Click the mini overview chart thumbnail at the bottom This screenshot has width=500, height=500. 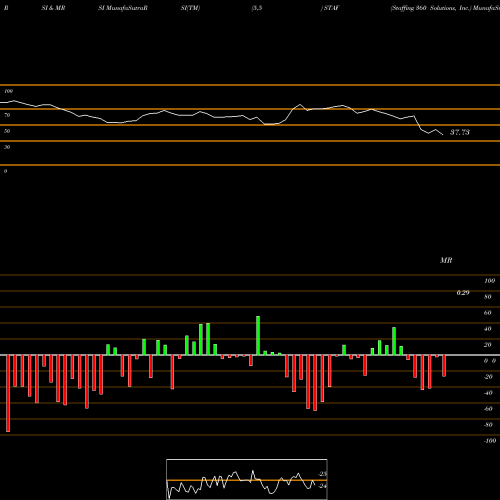pyautogui.click(x=247, y=479)
